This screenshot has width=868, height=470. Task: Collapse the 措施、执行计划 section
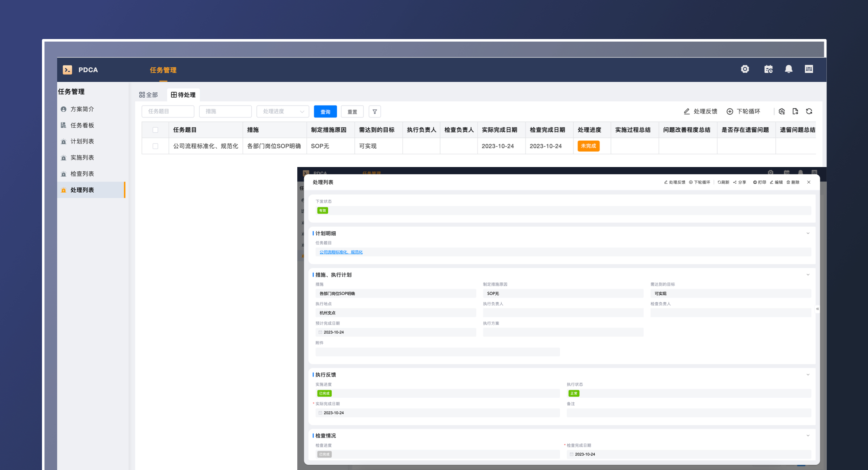pyautogui.click(x=808, y=275)
